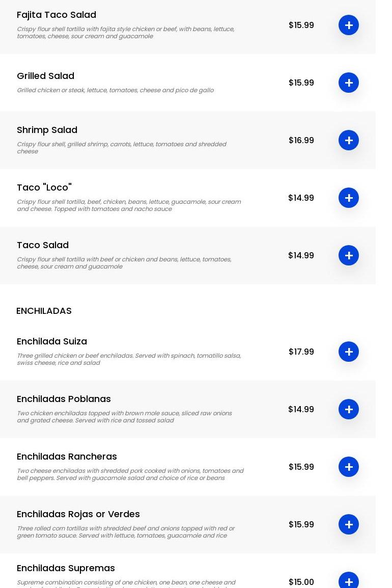
Task: Open the Fajita Taco Salad item title
Action: 57,15
